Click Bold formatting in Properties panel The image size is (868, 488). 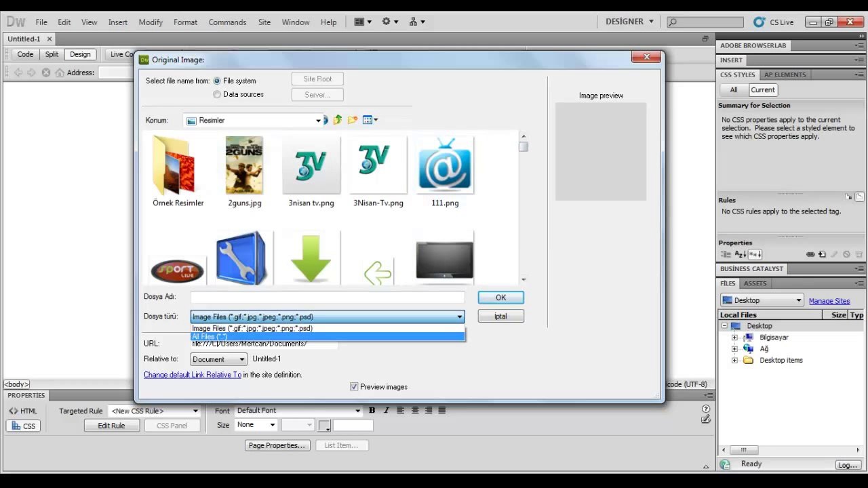click(372, 410)
